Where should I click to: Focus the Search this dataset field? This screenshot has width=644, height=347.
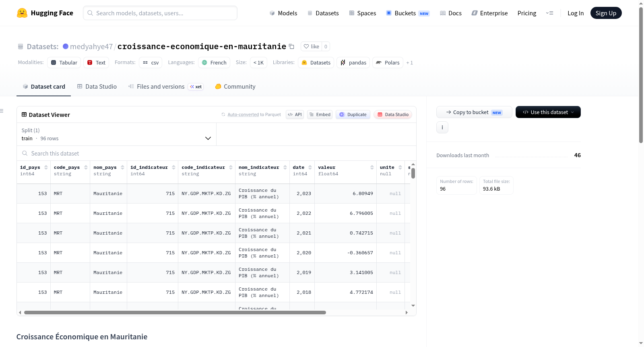click(x=217, y=153)
